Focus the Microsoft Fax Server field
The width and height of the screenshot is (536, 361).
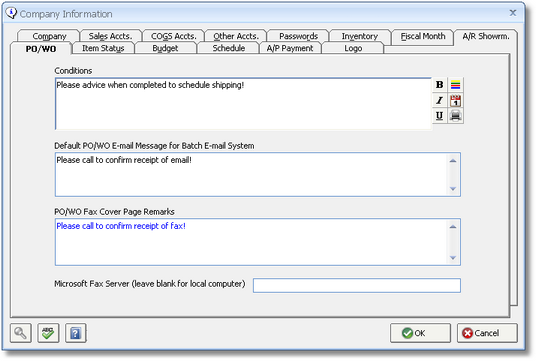[x=357, y=285]
